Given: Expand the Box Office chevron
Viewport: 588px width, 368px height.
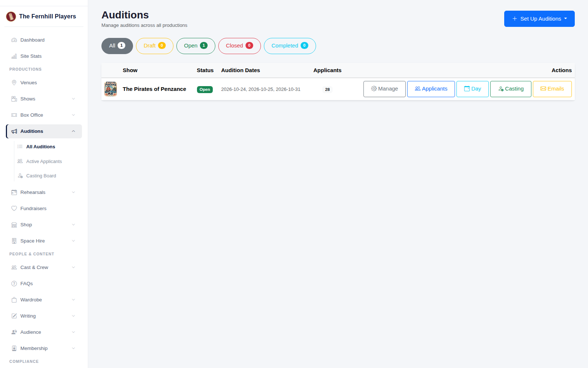Looking at the screenshot, I should (x=73, y=115).
